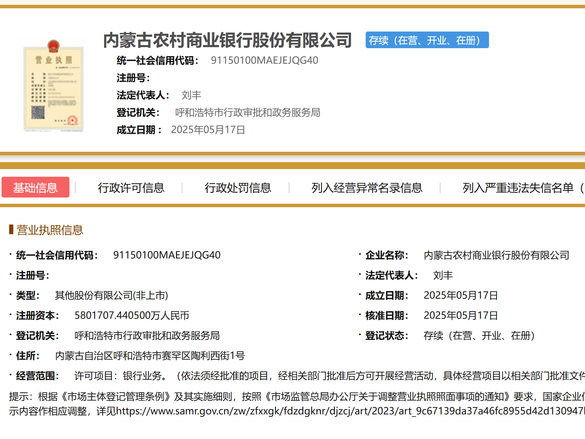Viewport: 585px width, 439px height.
Task: Click the 类型 field label
Action: click(x=28, y=295)
